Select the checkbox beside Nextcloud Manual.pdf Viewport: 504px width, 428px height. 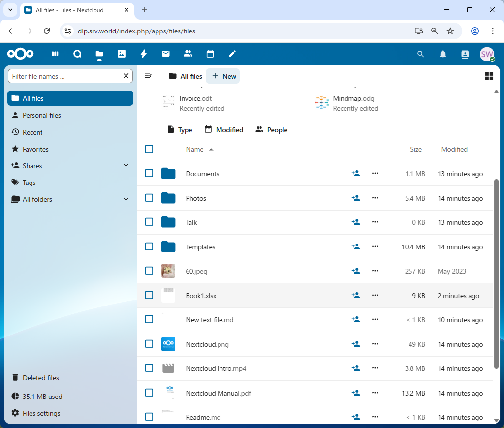point(149,393)
